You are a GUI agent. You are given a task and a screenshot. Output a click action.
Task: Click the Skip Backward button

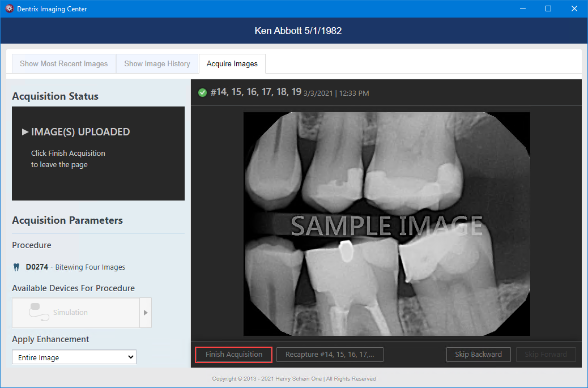click(478, 355)
